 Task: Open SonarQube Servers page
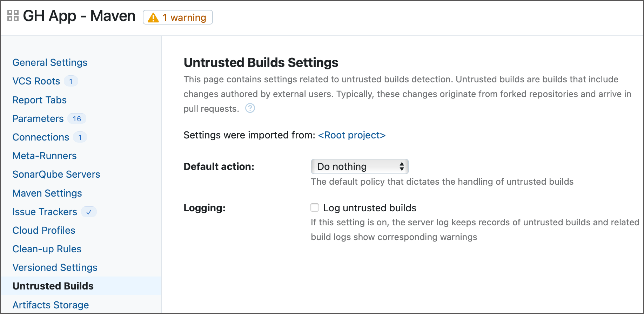pos(56,175)
